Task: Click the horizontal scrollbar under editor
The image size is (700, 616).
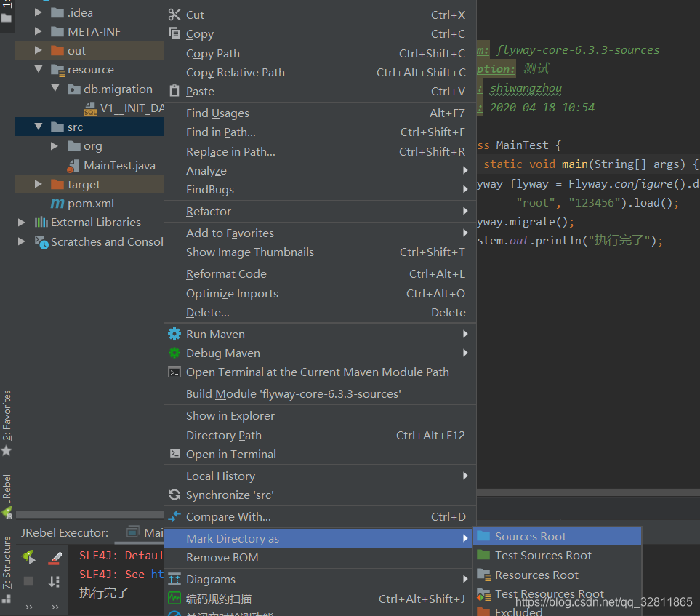Action: click(x=588, y=492)
